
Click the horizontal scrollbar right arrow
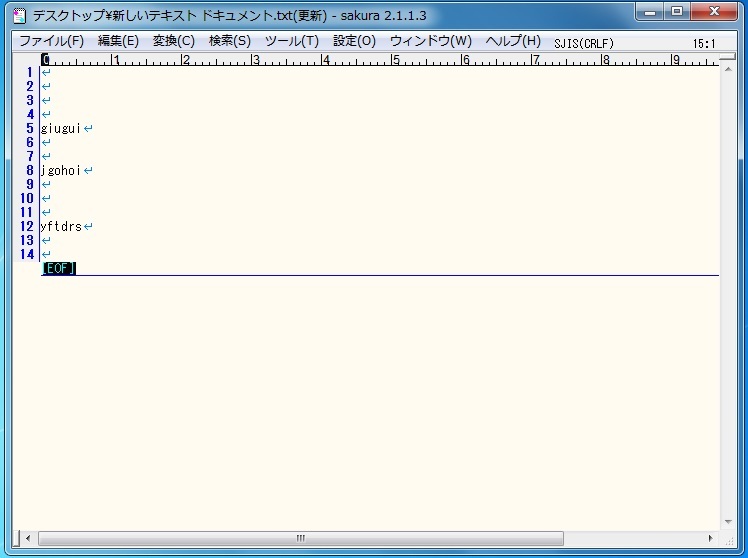(711, 538)
